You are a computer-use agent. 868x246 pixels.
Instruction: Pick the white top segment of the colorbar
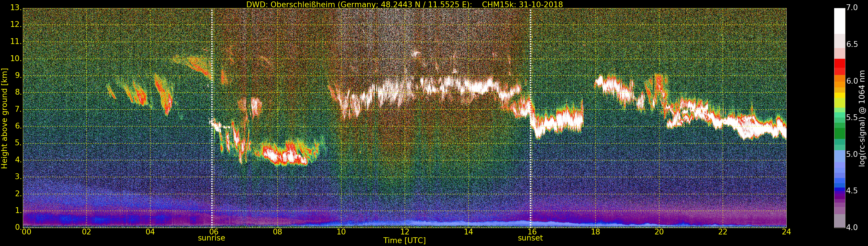839,21
